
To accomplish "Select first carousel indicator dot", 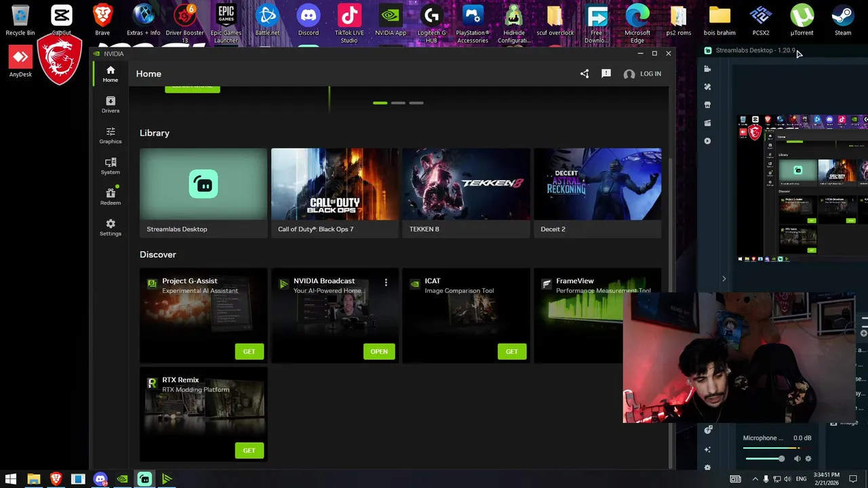I will click(x=380, y=103).
